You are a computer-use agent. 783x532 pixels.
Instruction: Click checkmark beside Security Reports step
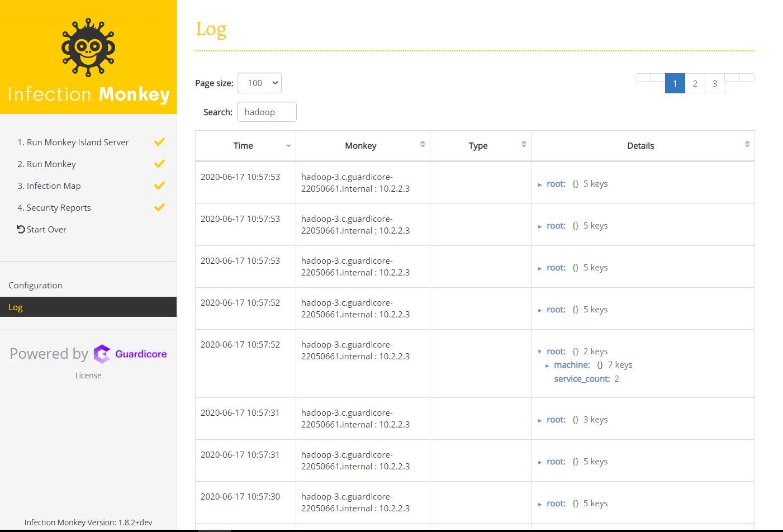(x=159, y=207)
